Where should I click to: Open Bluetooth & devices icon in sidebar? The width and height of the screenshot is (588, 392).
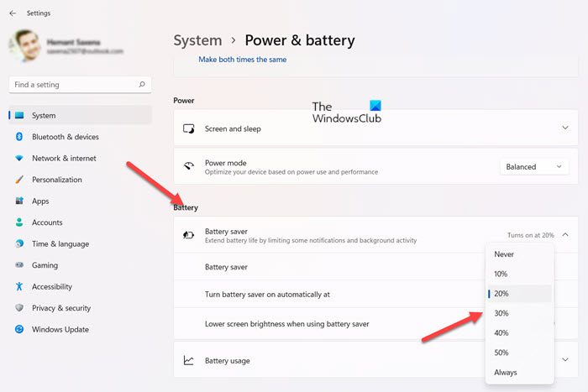(18, 137)
